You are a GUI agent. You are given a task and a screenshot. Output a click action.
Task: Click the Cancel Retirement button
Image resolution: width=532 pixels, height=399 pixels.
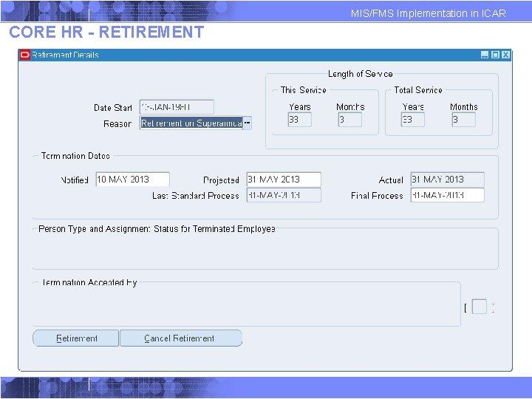[x=181, y=338]
